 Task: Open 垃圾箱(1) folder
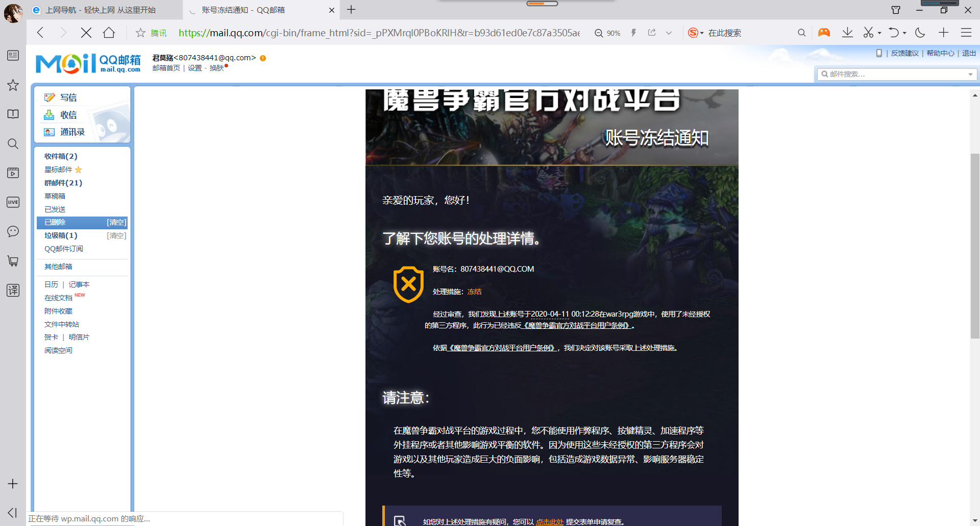tap(61, 235)
